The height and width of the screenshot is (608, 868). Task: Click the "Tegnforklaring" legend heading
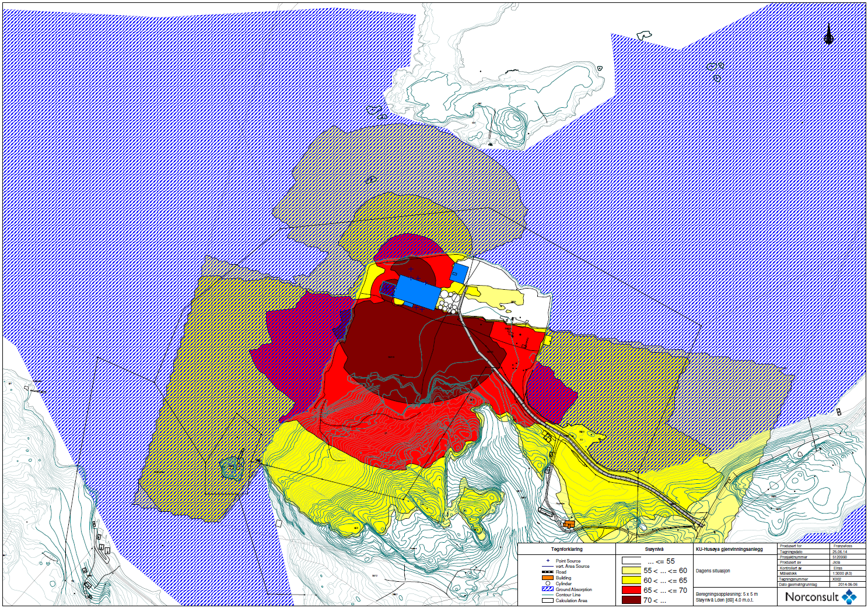(x=567, y=549)
